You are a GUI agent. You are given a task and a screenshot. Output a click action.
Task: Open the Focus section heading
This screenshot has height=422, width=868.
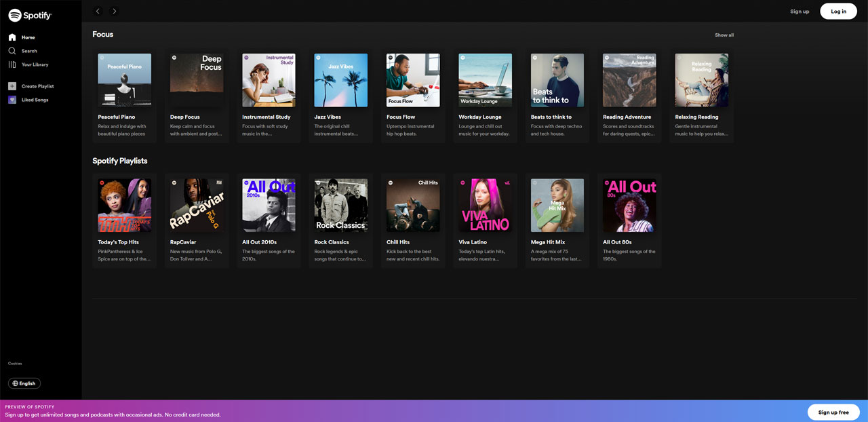103,34
